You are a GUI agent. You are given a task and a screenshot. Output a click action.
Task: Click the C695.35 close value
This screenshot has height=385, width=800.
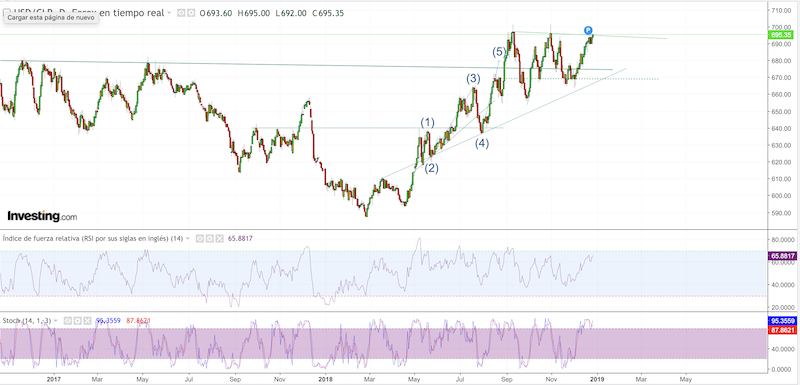point(328,13)
